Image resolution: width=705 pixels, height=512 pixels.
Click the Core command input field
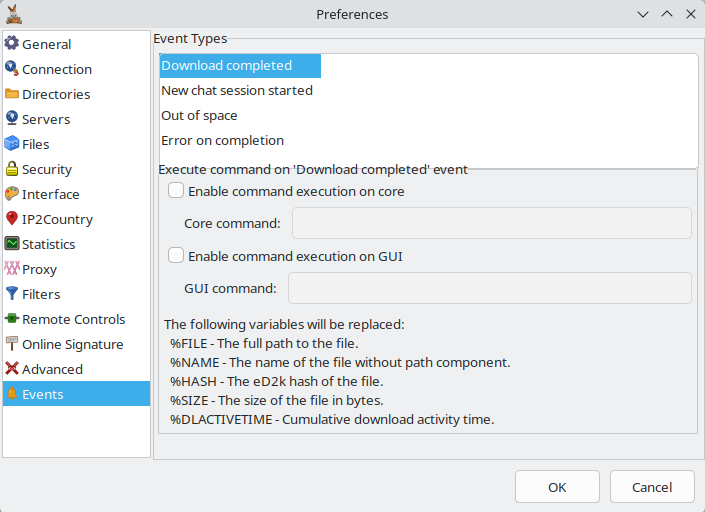coord(491,223)
